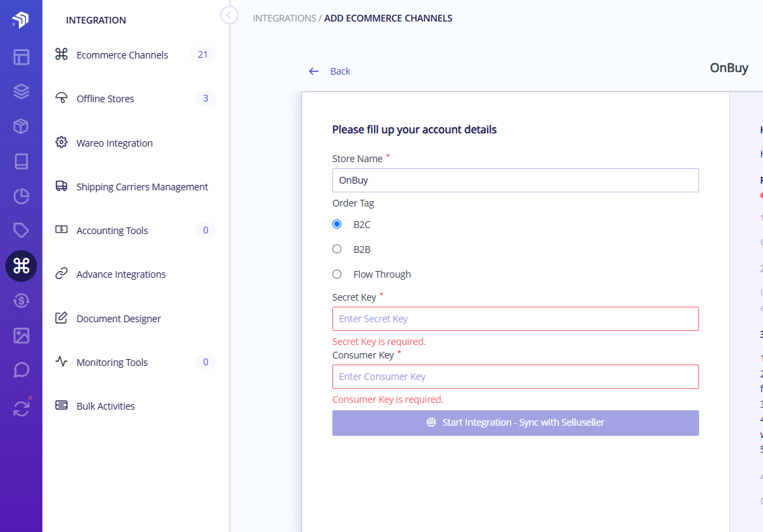Click INTEGRATIONS breadcrumb link
The width and height of the screenshot is (763, 532).
(x=284, y=18)
